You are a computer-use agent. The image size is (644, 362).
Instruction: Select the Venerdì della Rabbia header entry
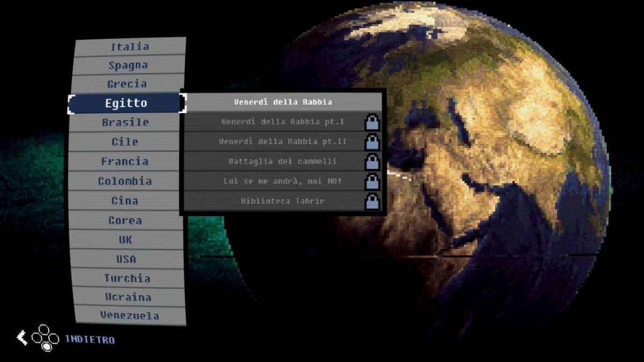click(x=283, y=101)
